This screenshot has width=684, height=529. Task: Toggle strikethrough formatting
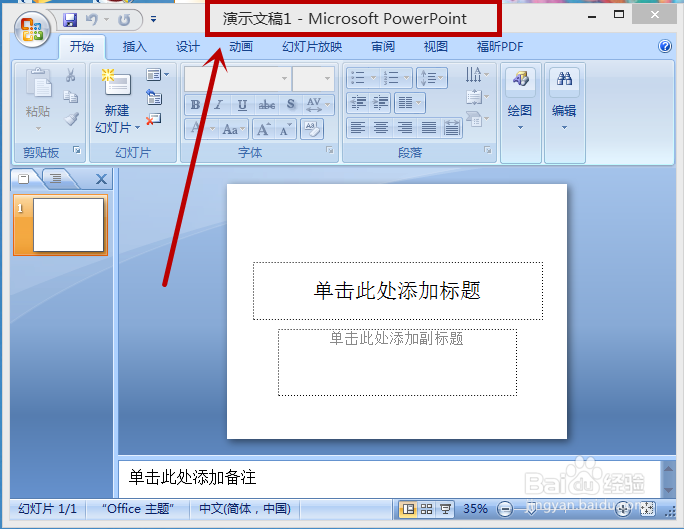(267, 105)
